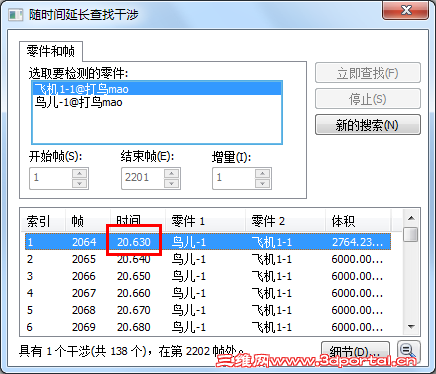Click results list scroll down arrow
This screenshot has width=436, height=374.
point(411,327)
